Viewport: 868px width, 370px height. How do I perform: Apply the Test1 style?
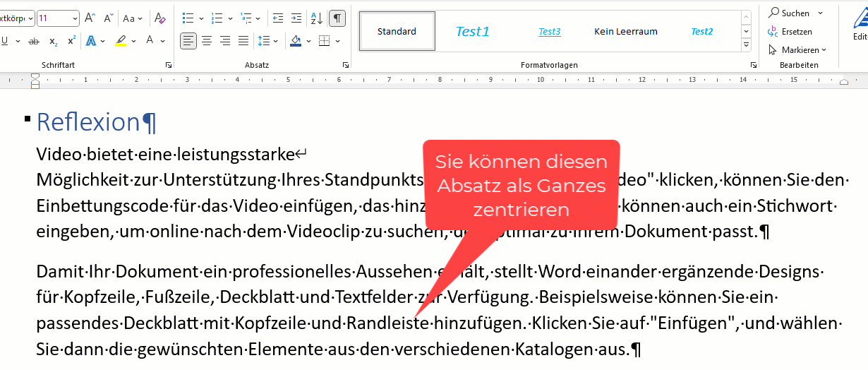tap(472, 31)
